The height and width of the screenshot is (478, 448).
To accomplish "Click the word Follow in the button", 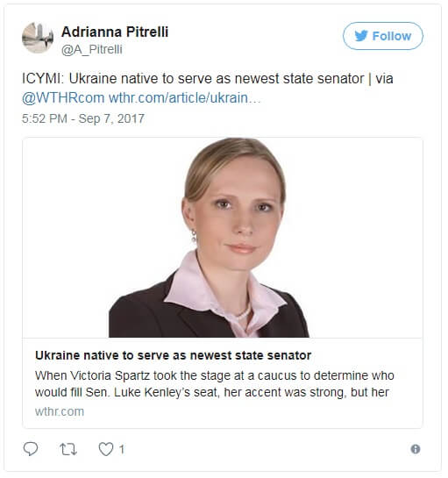I will point(392,36).
